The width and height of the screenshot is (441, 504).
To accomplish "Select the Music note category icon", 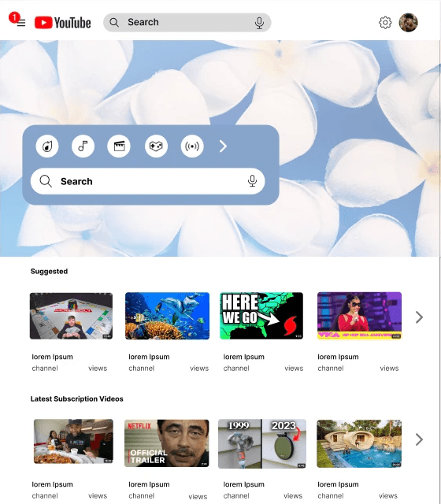I will coord(83,146).
